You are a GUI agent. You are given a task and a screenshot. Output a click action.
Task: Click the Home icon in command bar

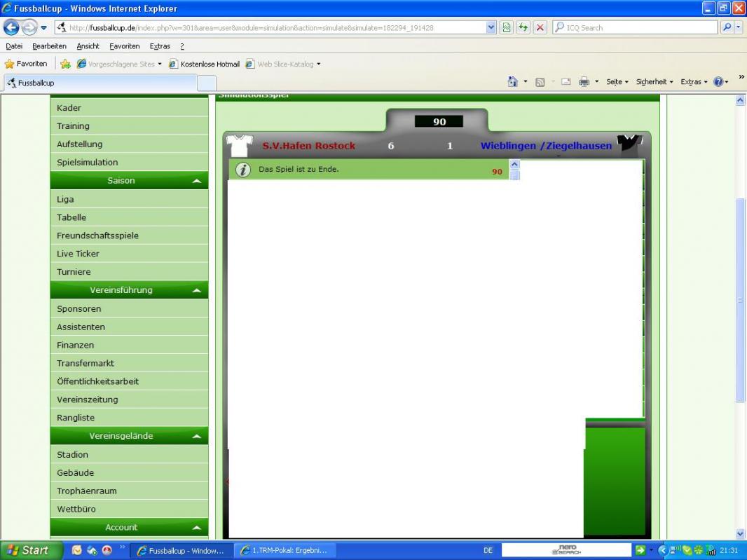click(513, 82)
